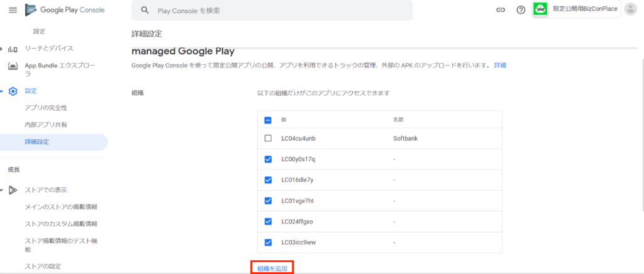Click the App Bundle エクスプローラ icon
This screenshot has height=274, width=644.
point(13,66)
